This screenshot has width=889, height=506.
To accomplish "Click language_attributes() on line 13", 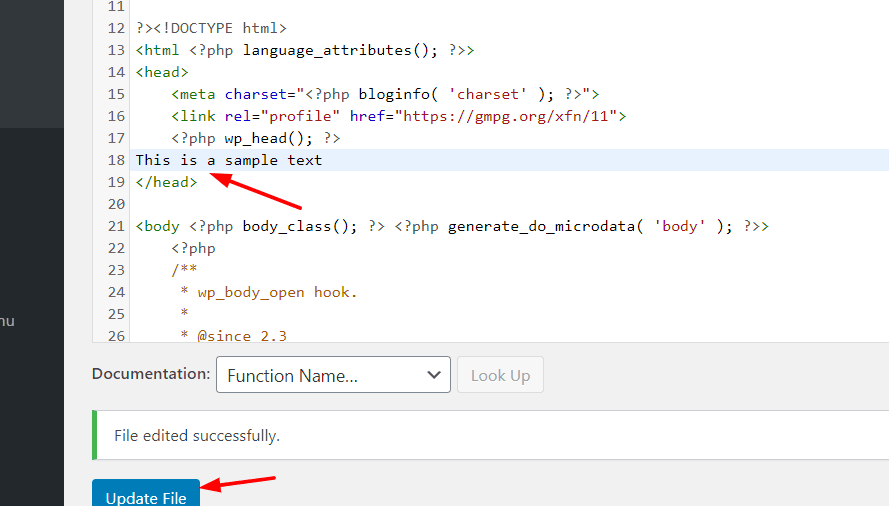I will coord(327,50).
